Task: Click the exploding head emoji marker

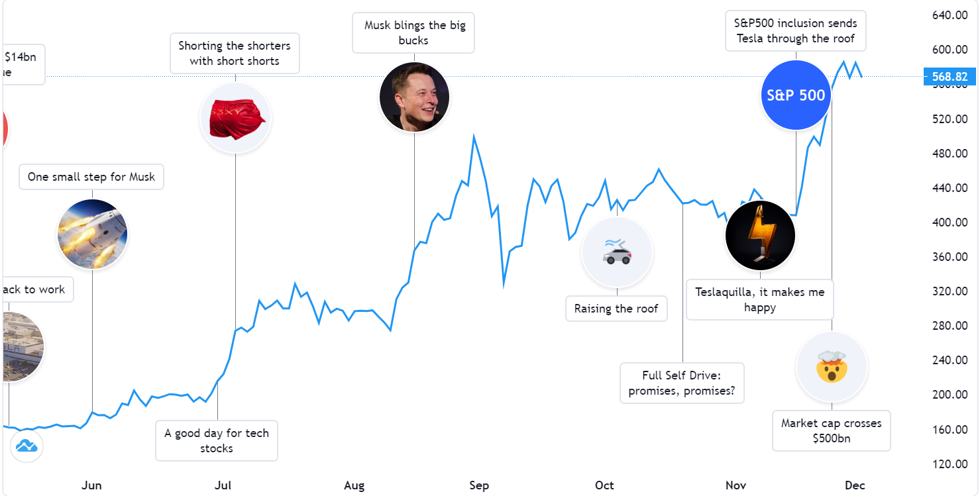Action: tap(832, 367)
